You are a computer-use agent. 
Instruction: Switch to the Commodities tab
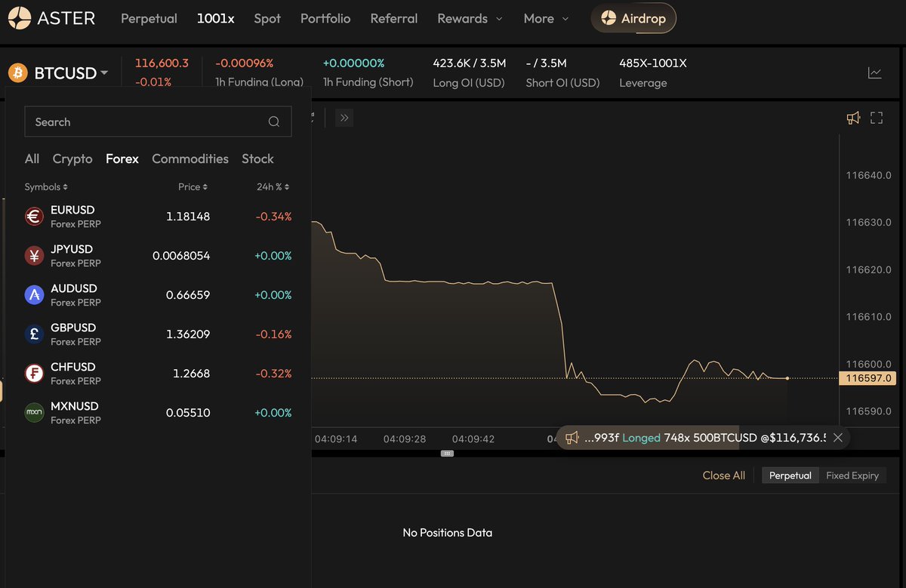tap(190, 159)
